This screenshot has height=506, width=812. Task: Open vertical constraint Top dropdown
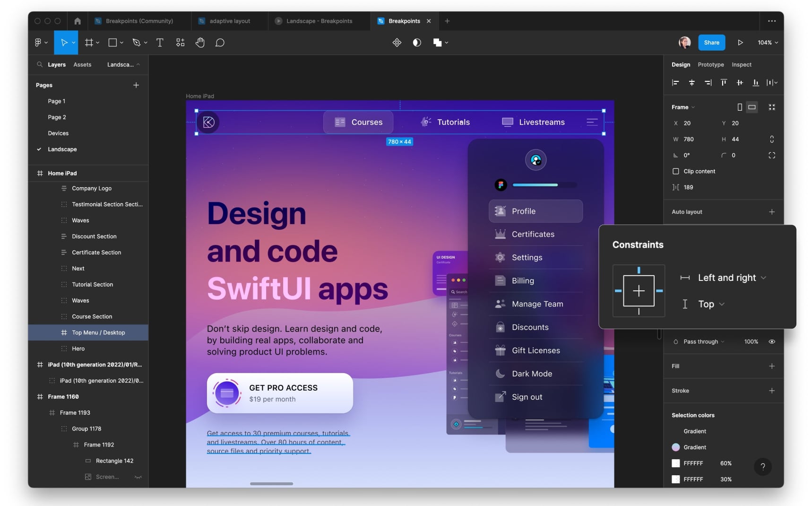711,304
